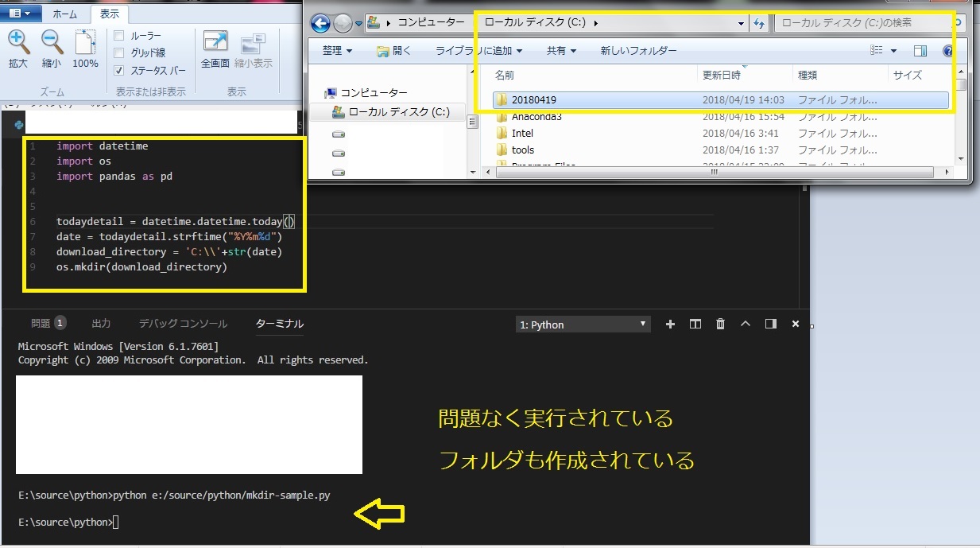
Task: Create folder with 新しいフォルダー button
Action: [x=638, y=51]
